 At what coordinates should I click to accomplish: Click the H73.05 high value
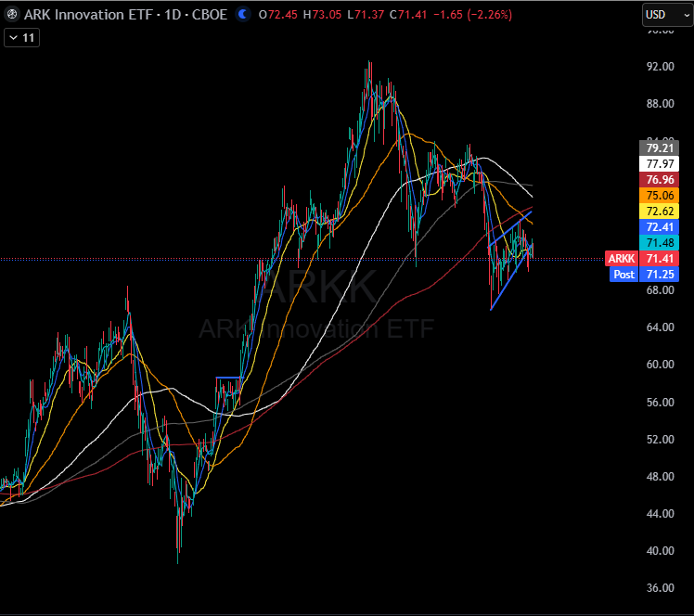(x=322, y=15)
